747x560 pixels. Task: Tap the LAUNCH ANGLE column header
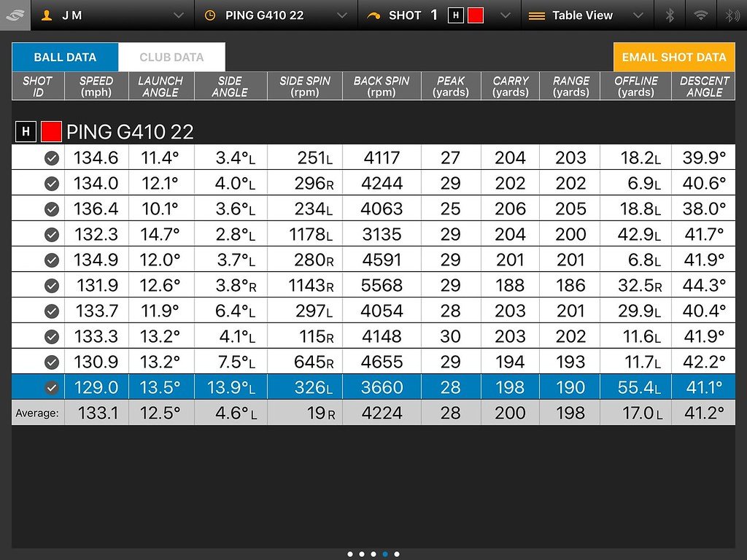point(161,86)
